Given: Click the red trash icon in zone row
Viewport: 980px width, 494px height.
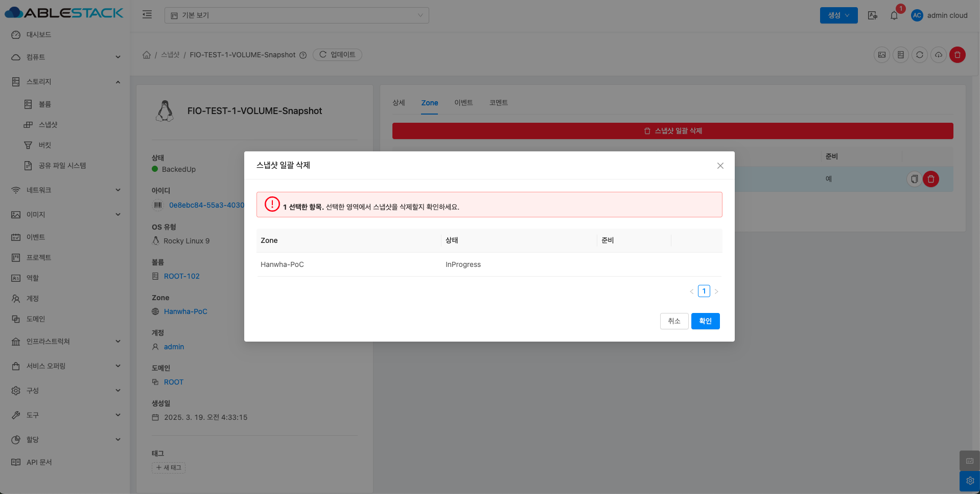Looking at the screenshot, I should point(931,179).
